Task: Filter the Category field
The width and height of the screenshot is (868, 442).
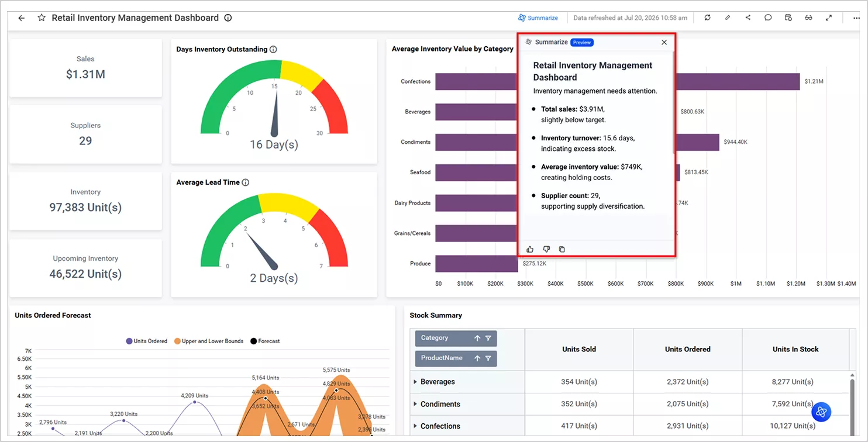Action: (488, 338)
